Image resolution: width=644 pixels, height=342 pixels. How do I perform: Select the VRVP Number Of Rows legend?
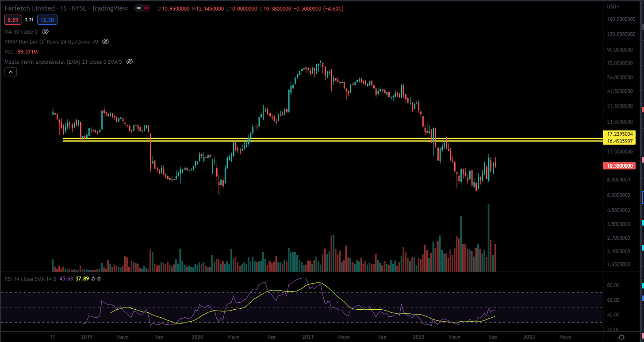[x=51, y=42]
